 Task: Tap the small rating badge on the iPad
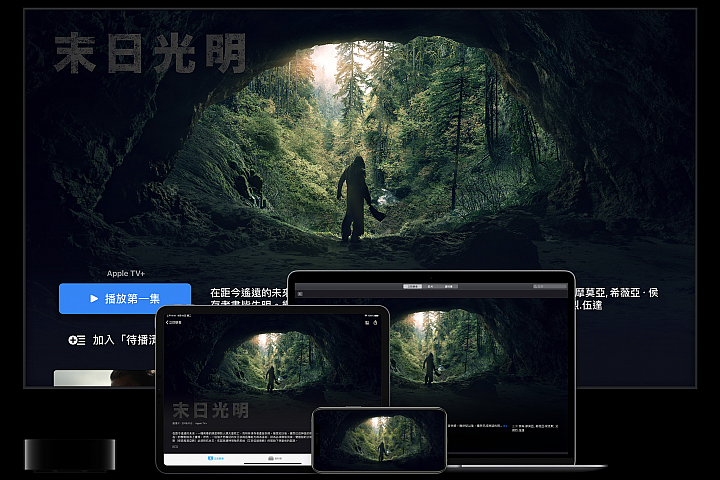tap(174, 446)
